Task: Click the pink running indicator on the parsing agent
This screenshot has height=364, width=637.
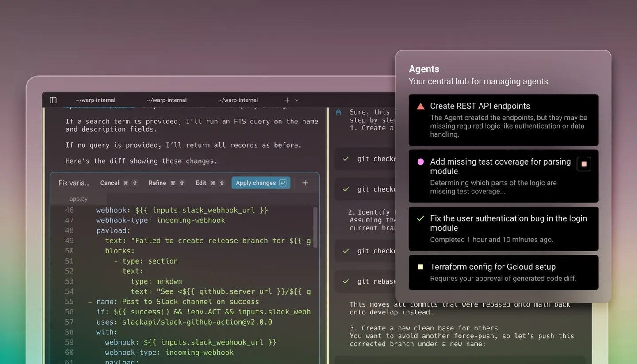Action: point(419,162)
